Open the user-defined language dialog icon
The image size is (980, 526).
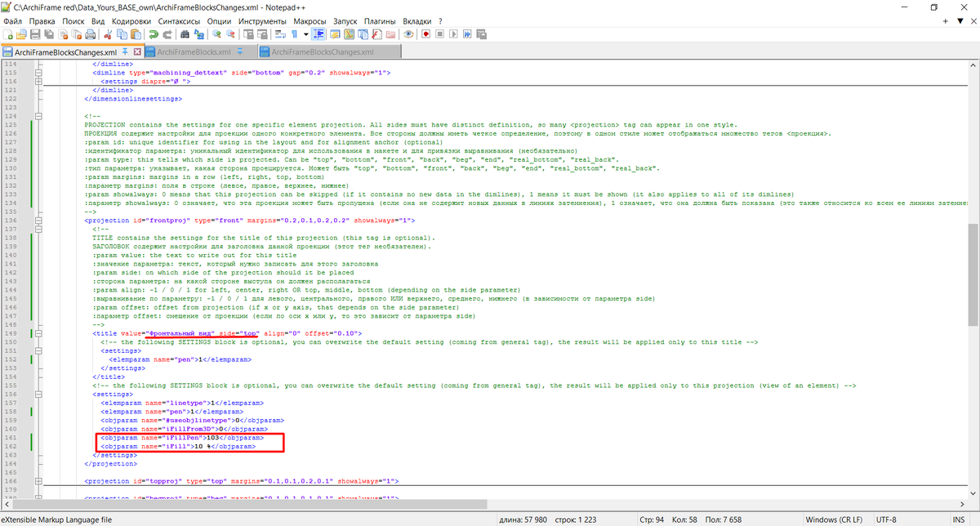click(335, 34)
